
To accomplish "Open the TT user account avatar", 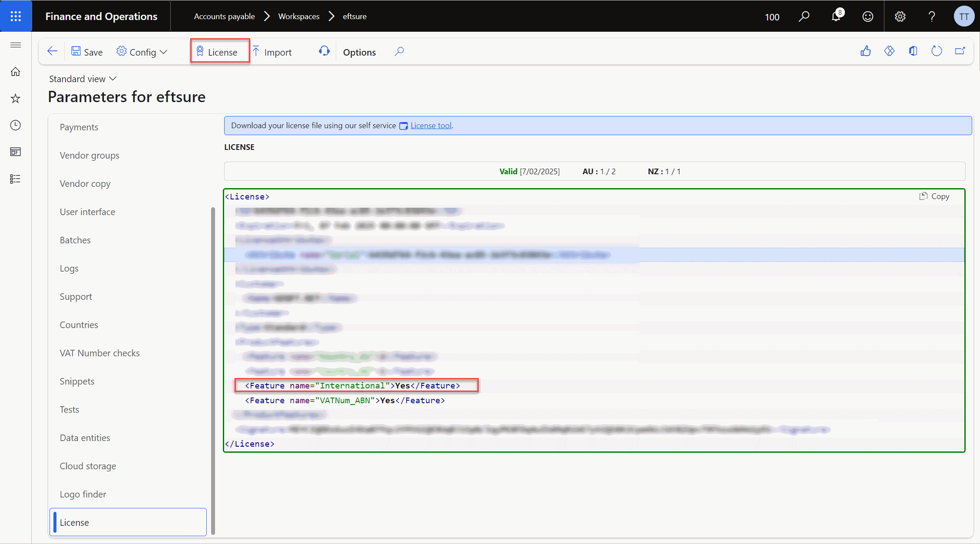I will tap(964, 17).
